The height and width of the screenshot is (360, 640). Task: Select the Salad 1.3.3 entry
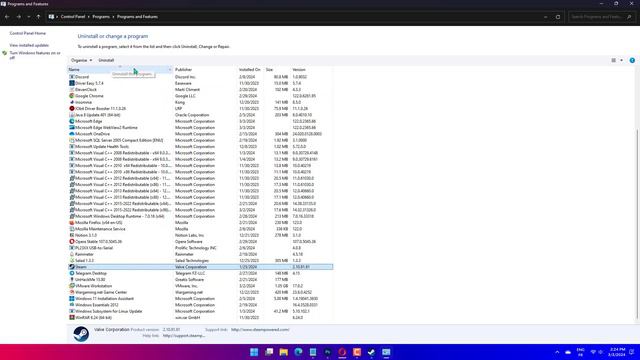coord(200,260)
